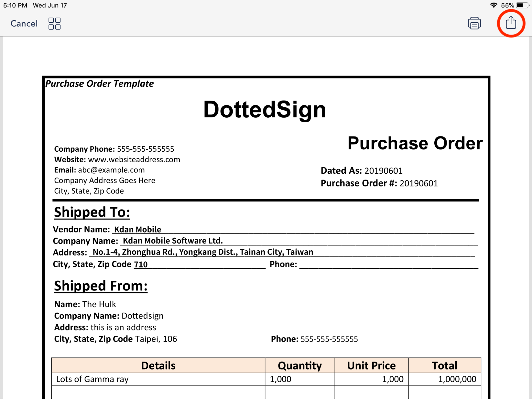Select the Company Name field under Shipped To
Image resolution: width=532 pixels, height=399 pixels.
[299, 241]
